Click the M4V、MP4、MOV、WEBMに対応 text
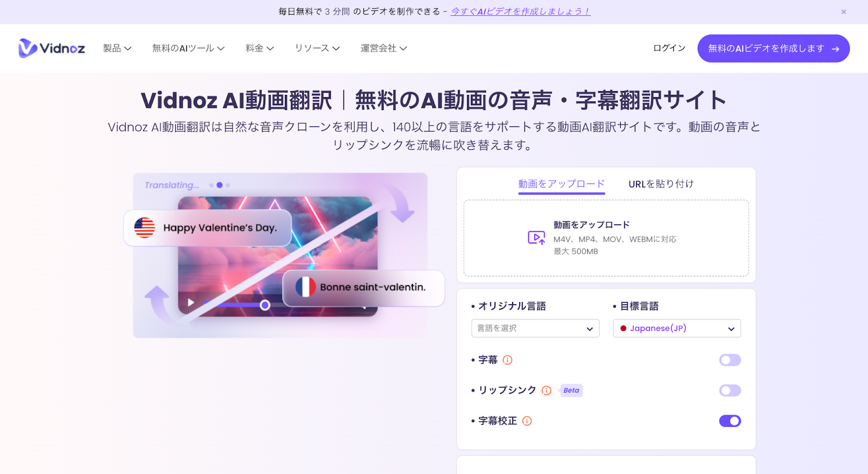 [x=615, y=239]
